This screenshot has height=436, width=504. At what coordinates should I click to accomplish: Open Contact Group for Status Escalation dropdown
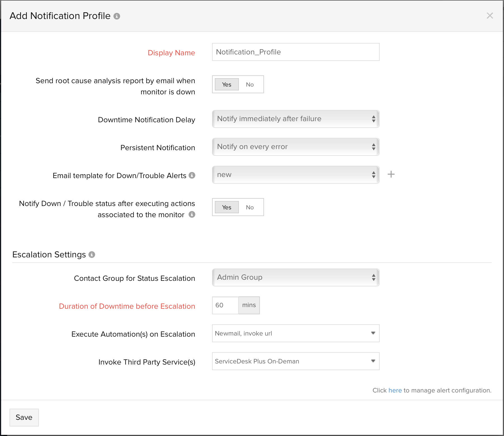[296, 277]
